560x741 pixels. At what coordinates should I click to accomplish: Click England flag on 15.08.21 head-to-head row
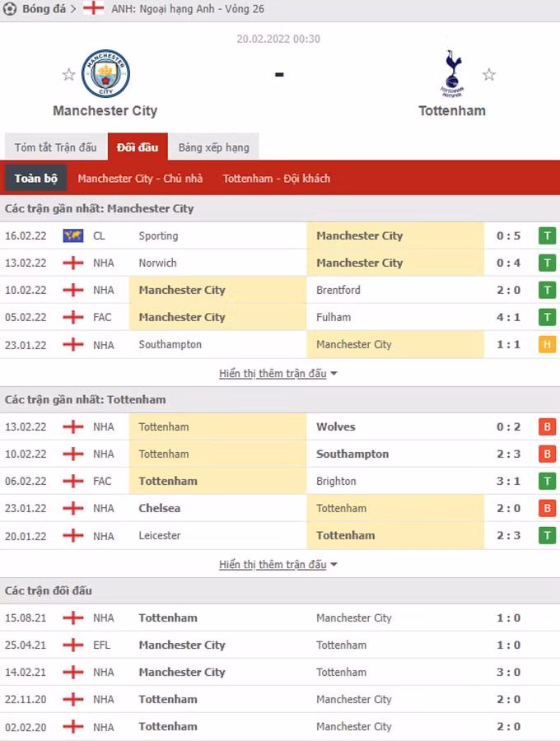pos(73,617)
